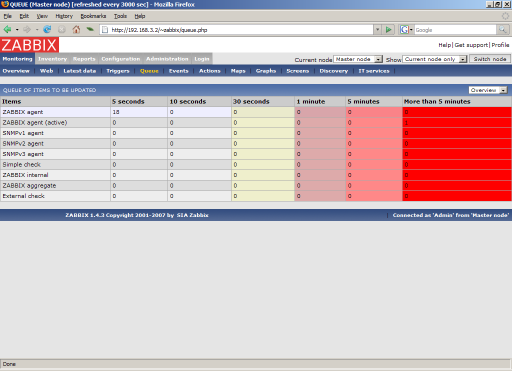Reload the page with the refresh icon
The image size is (512, 371).
tap(47, 29)
